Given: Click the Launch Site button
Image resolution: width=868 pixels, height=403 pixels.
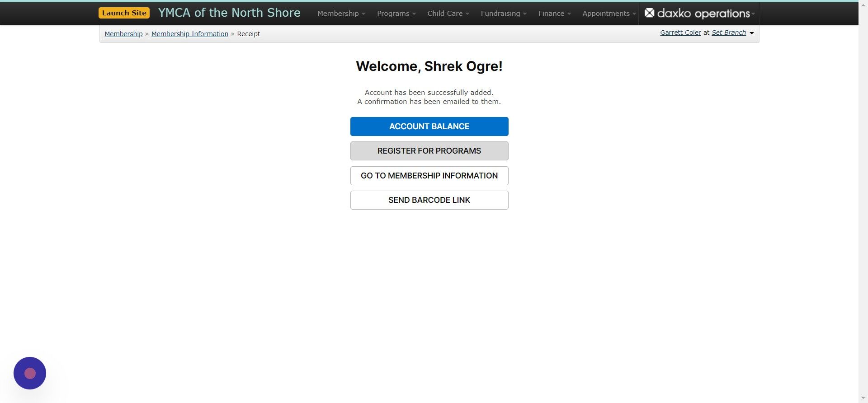Looking at the screenshot, I should pos(124,13).
